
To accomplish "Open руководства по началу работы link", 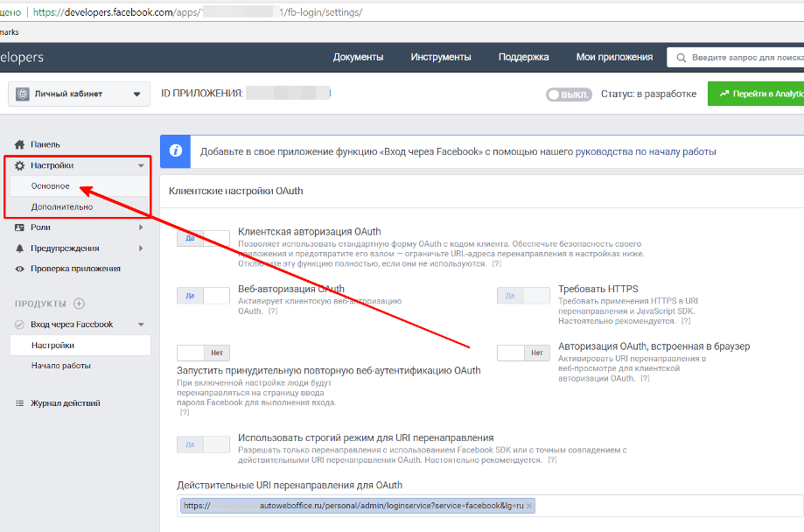I will [646, 152].
